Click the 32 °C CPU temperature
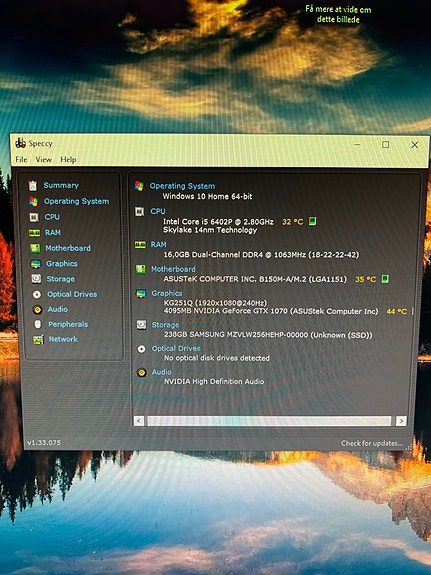431x575 pixels. (292, 221)
